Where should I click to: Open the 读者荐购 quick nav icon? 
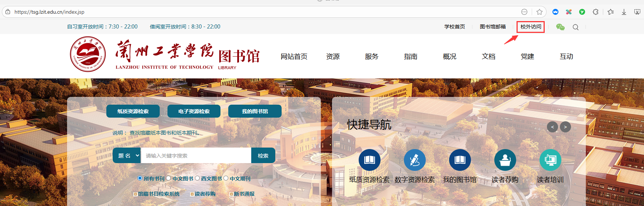point(505,160)
